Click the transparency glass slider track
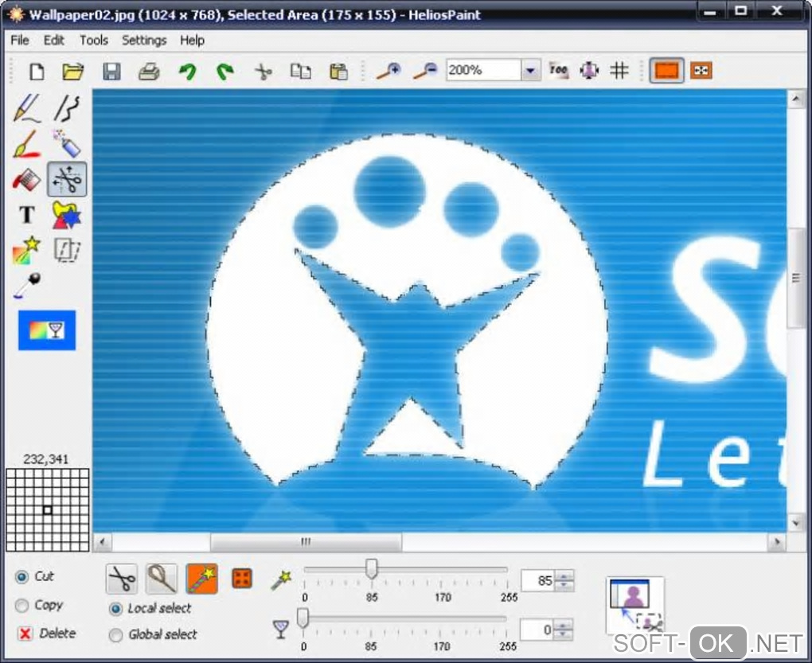This screenshot has width=812, height=663. [405, 618]
